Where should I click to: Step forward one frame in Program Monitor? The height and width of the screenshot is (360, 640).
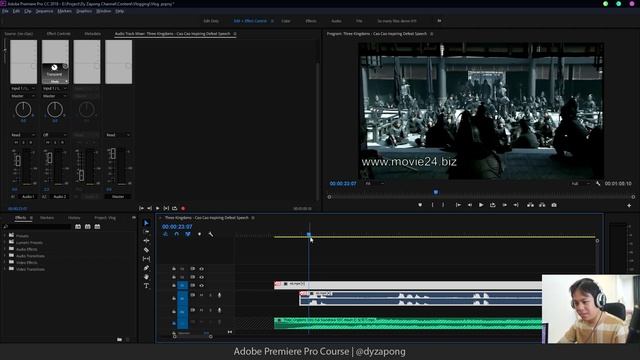[504, 205]
